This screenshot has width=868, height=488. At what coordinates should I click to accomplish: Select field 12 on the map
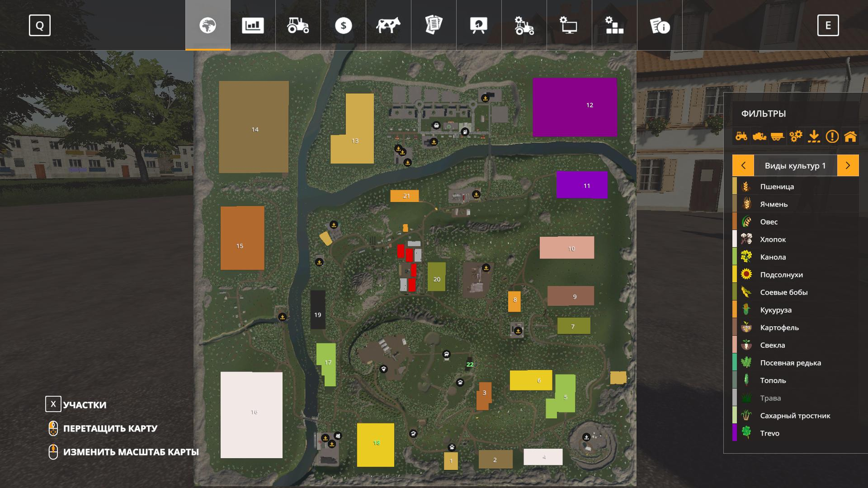[x=574, y=107]
